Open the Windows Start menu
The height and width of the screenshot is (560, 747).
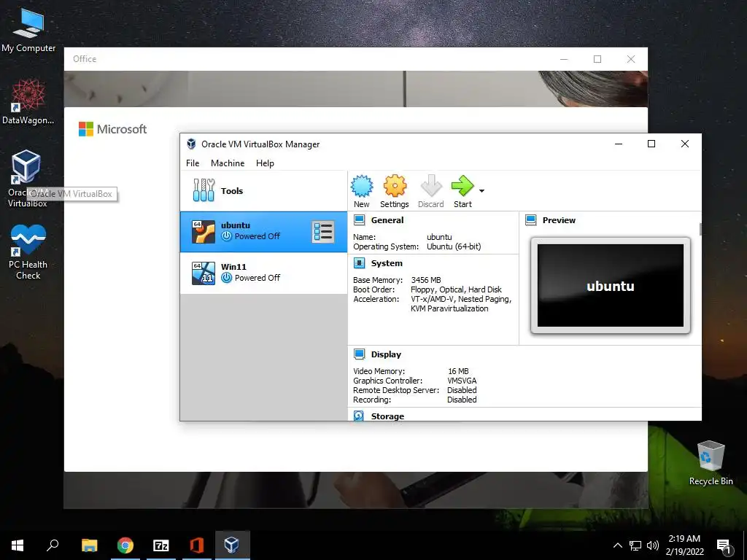[x=18, y=545]
